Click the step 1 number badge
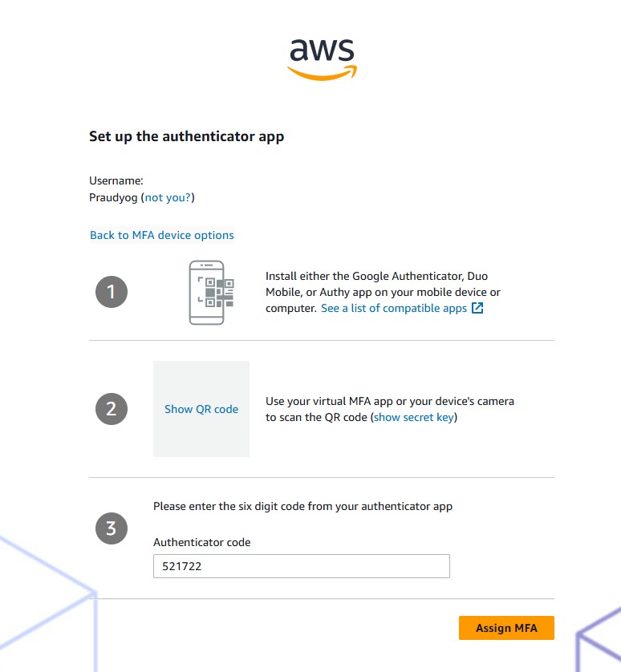The height and width of the screenshot is (672, 621). click(112, 292)
